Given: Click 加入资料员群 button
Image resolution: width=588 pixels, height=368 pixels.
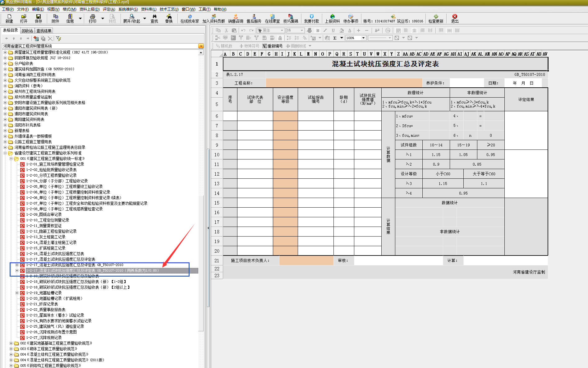Looking at the screenshot, I should pos(214,19).
